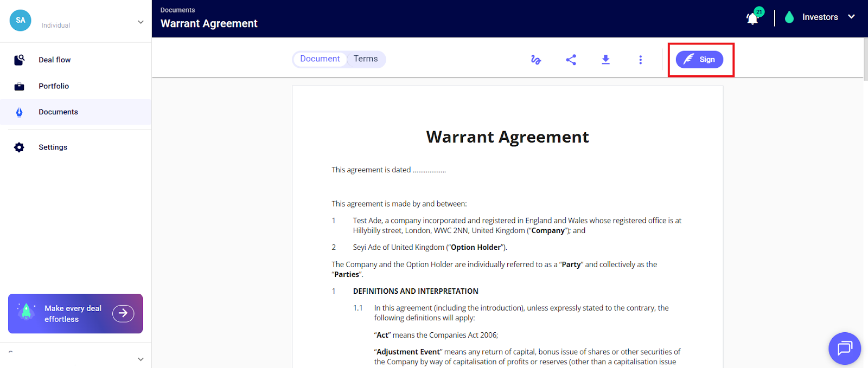Click the signature squiggle icon in toolbar
The width and height of the screenshot is (868, 368).
tap(536, 60)
